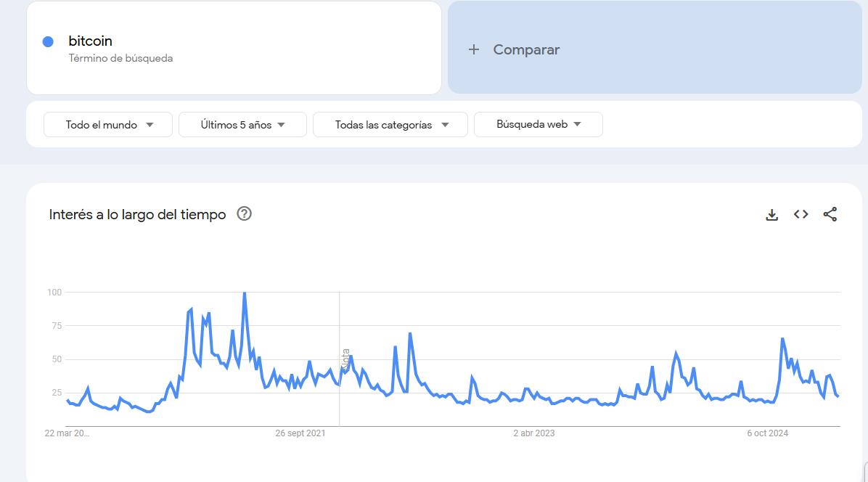Click the Comparar panel to add a term
Image resolution: width=868 pixels, height=482 pixels.
point(655,48)
